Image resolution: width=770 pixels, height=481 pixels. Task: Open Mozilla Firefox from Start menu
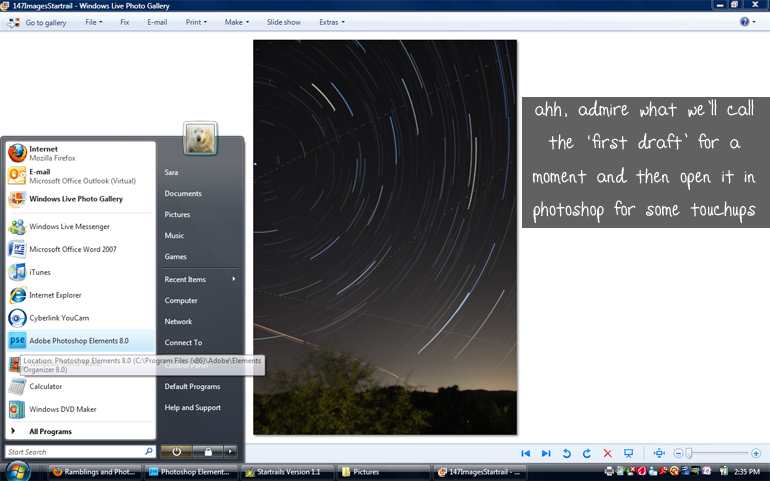81,153
